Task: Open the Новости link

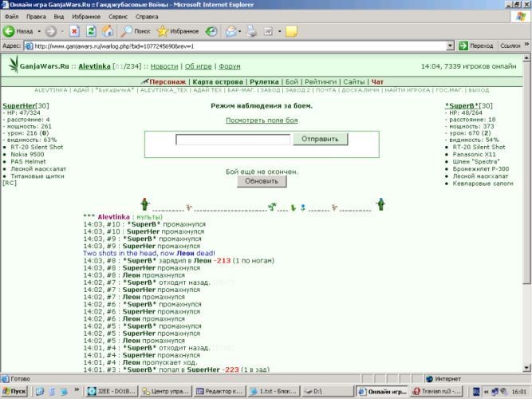Action: point(164,66)
